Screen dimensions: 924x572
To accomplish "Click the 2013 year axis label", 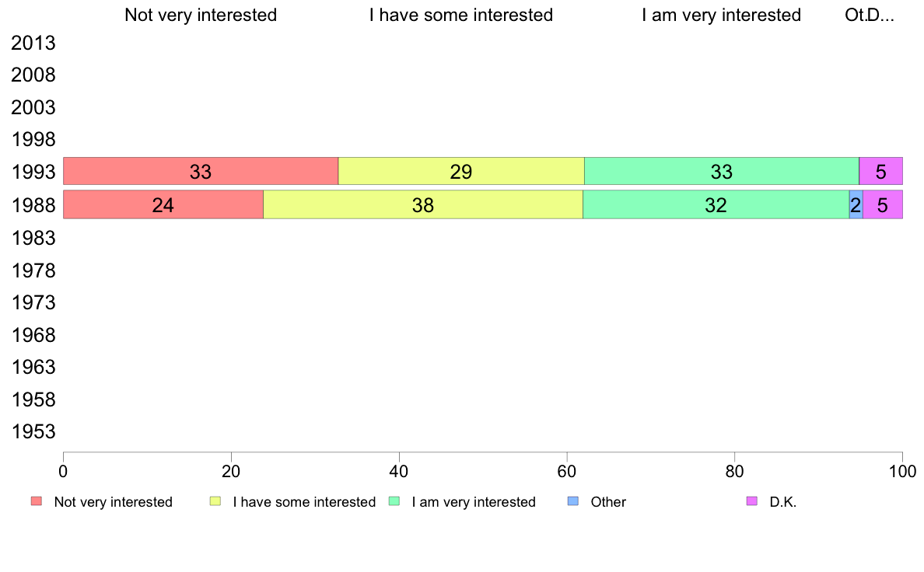I will 33,43.
